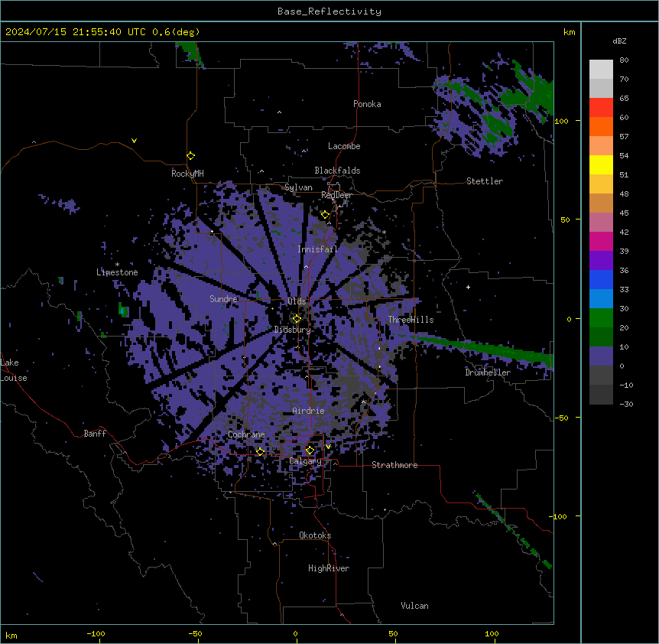Image resolution: width=659 pixels, height=644 pixels.
Task: Click the yellow V marker northwest of RockyMH
Action: [x=134, y=141]
